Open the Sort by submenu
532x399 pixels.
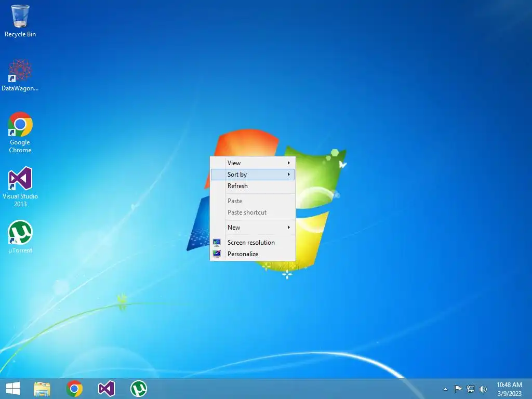click(x=253, y=175)
